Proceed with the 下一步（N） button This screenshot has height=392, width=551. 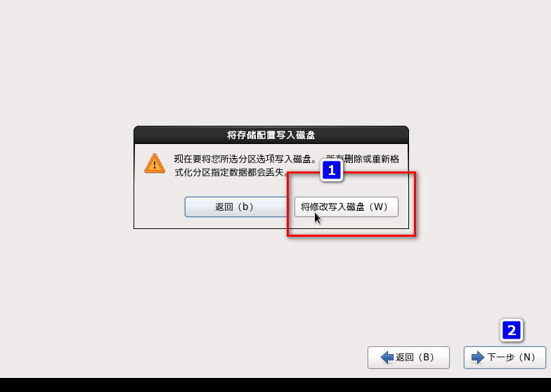coord(505,357)
